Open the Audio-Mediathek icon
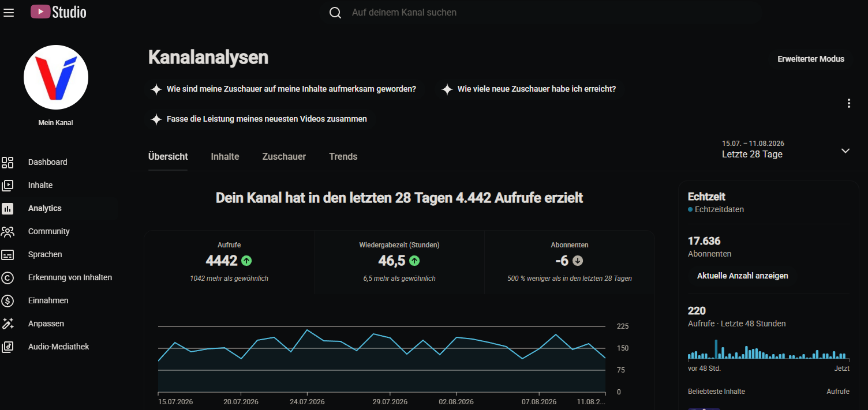 (8, 347)
